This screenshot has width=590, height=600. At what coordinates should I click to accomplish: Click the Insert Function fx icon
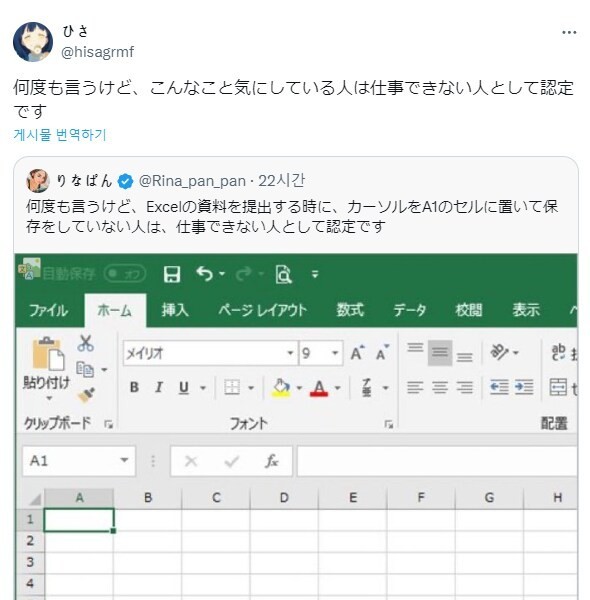click(x=272, y=461)
